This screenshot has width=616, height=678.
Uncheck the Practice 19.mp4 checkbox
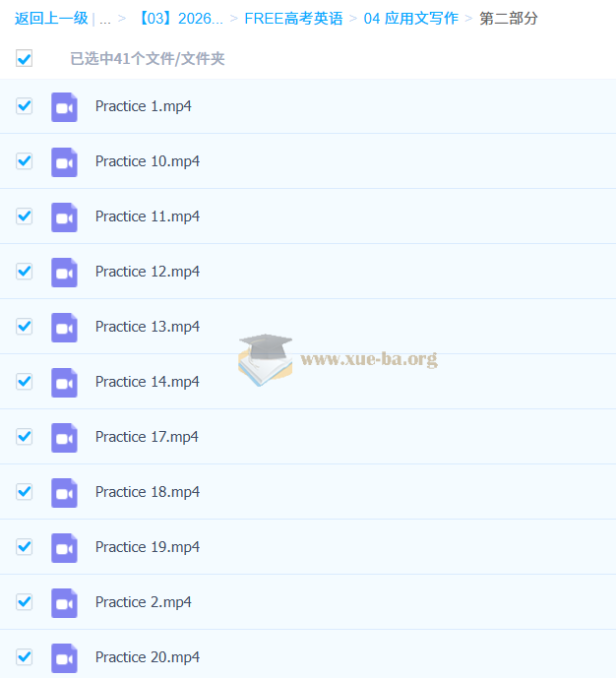25,547
